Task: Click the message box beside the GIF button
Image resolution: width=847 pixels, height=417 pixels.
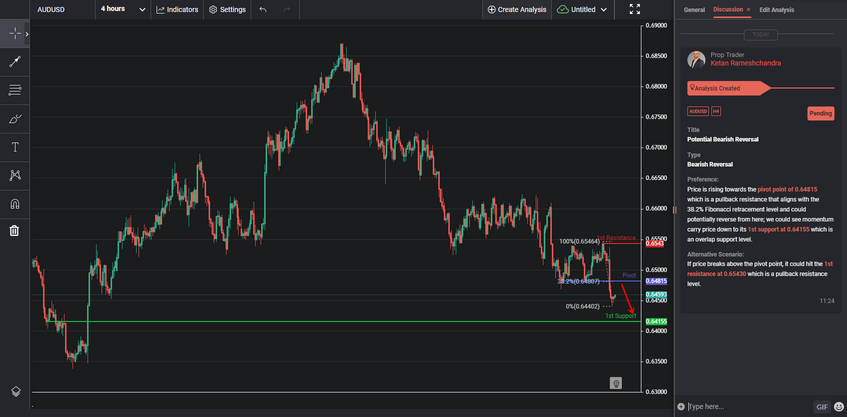Action: click(749, 406)
